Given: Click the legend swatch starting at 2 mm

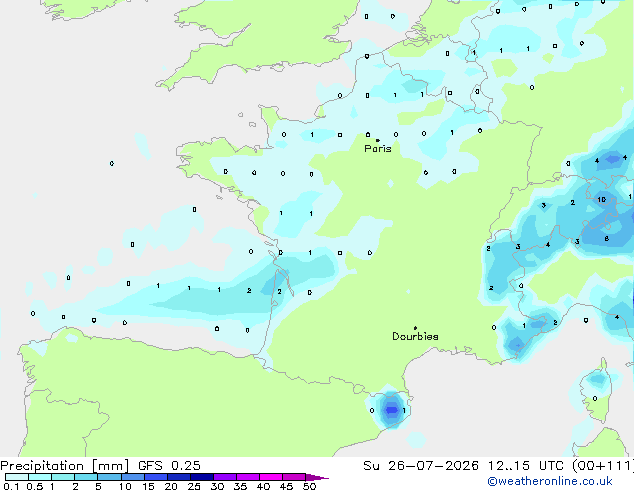Looking at the screenshot, I should [x=86, y=477].
